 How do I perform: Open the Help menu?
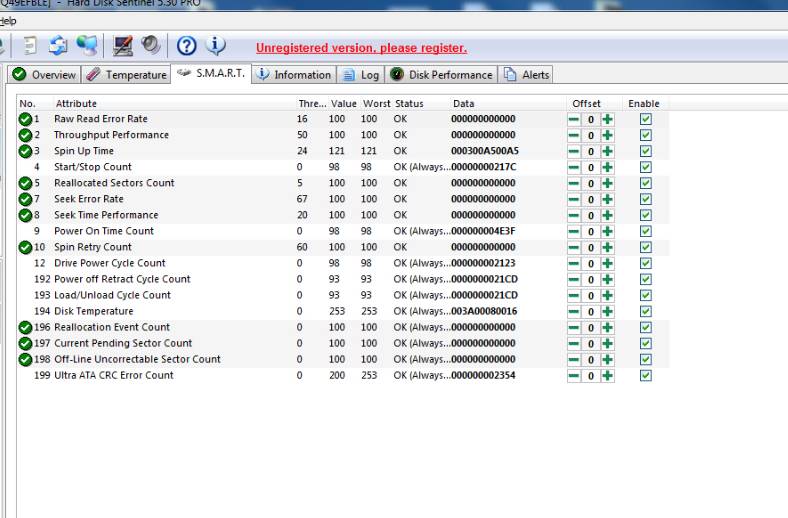pyautogui.click(x=8, y=21)
